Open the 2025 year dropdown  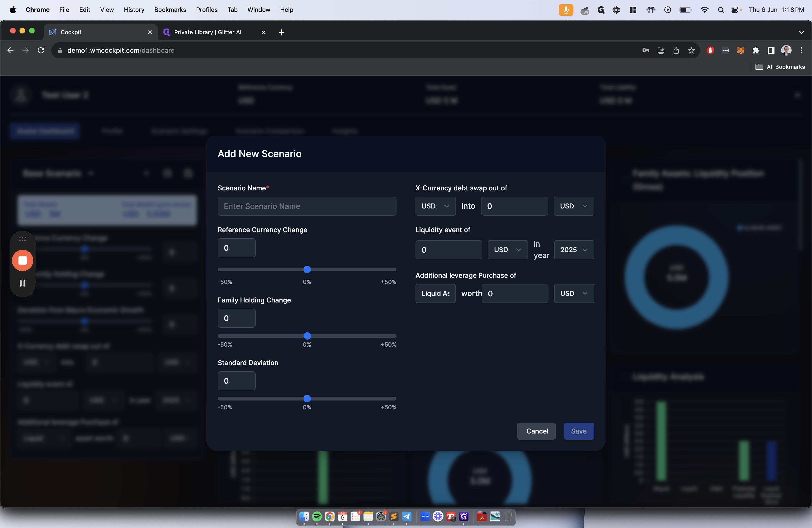[x=574, y=250]
